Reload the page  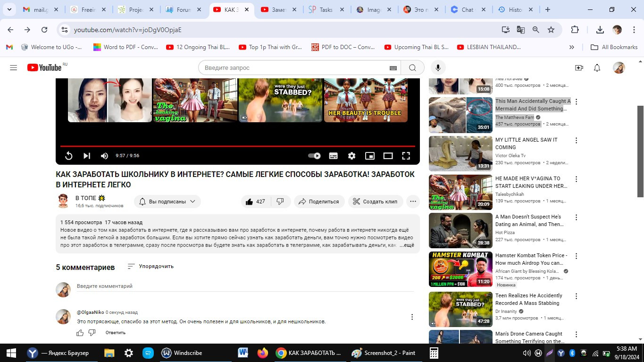click(x=44, y=30)
